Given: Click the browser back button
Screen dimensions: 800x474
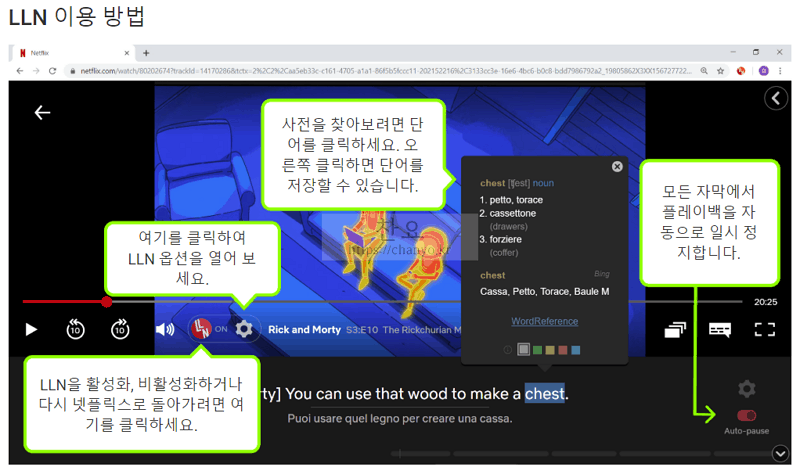Looking at the screenshot, I should pos(19,71).
